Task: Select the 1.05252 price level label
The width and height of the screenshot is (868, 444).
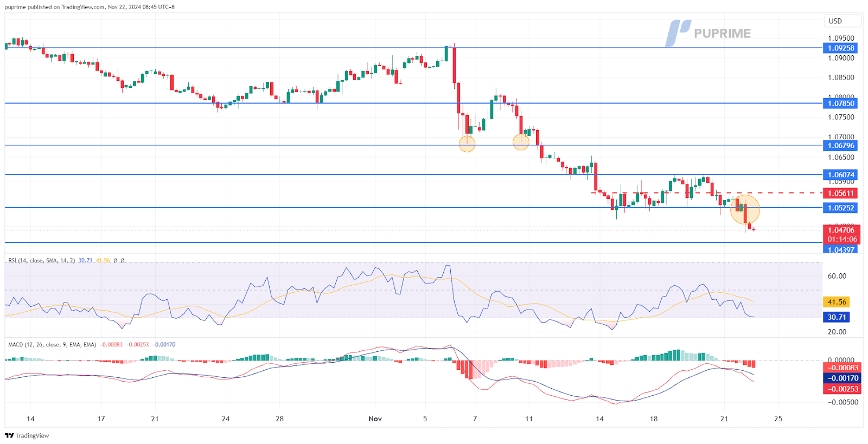Action: 841,208
